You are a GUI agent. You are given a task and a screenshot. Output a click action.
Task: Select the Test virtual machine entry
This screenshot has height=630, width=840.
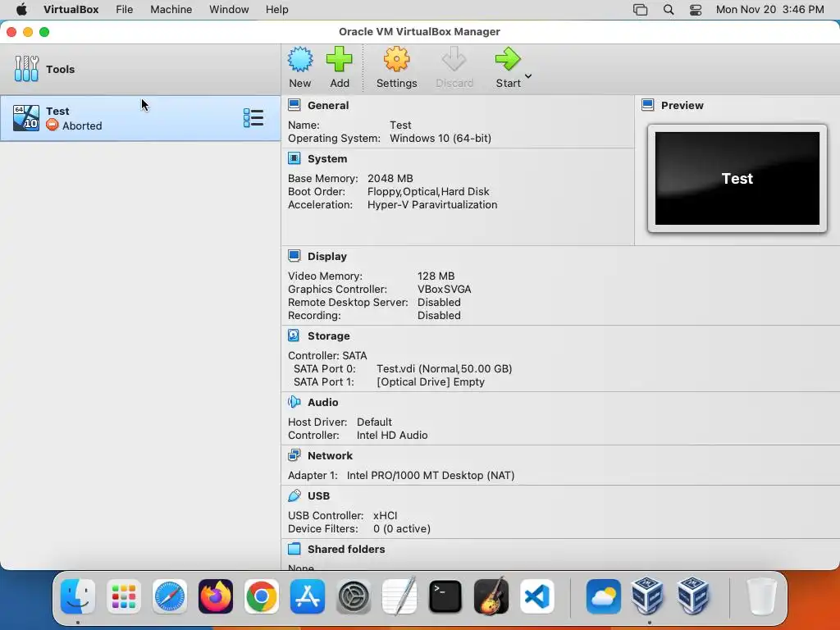[x=140, y=118]
